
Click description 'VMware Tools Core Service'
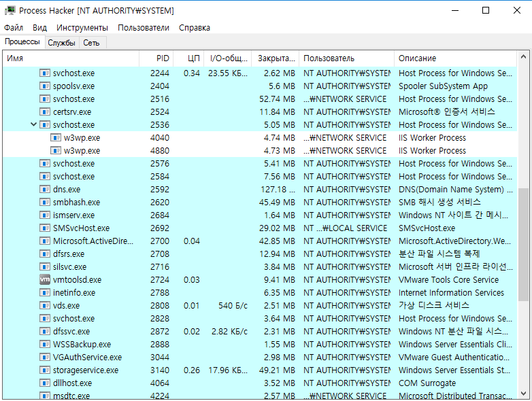(x=448, y=279)
